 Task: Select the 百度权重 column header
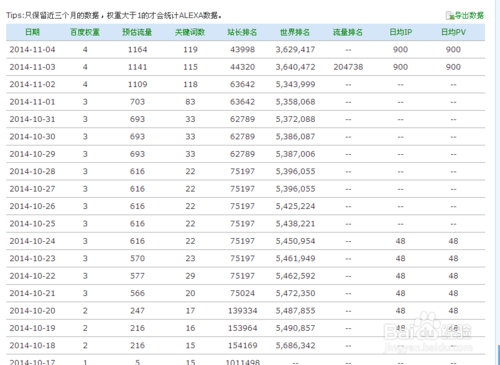85,32
